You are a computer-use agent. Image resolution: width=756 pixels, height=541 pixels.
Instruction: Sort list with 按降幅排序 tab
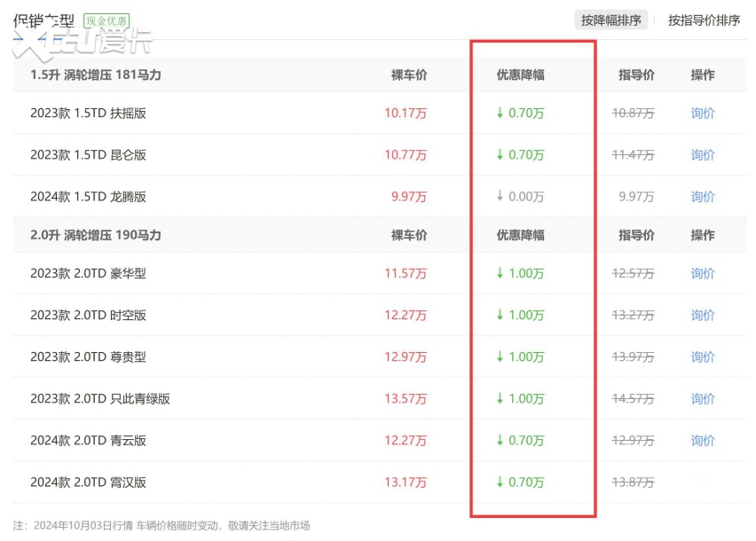[610, 20]
